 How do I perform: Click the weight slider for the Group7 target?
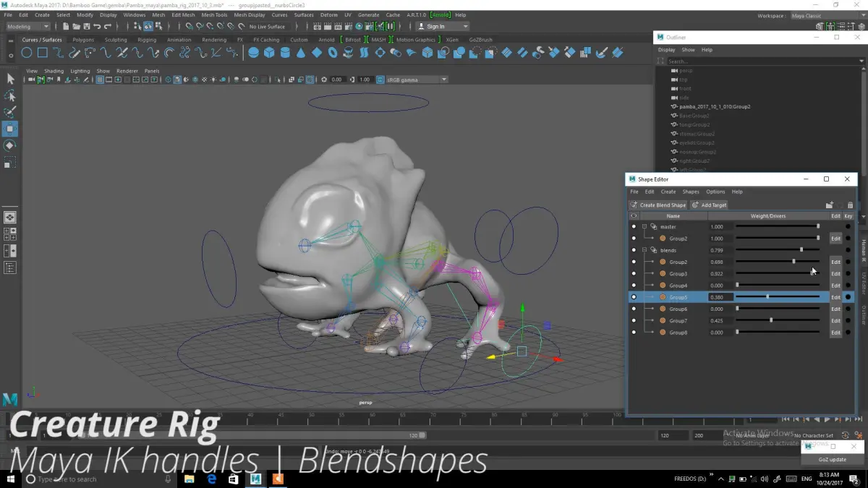pyautogui.click(x=778, y=321)
